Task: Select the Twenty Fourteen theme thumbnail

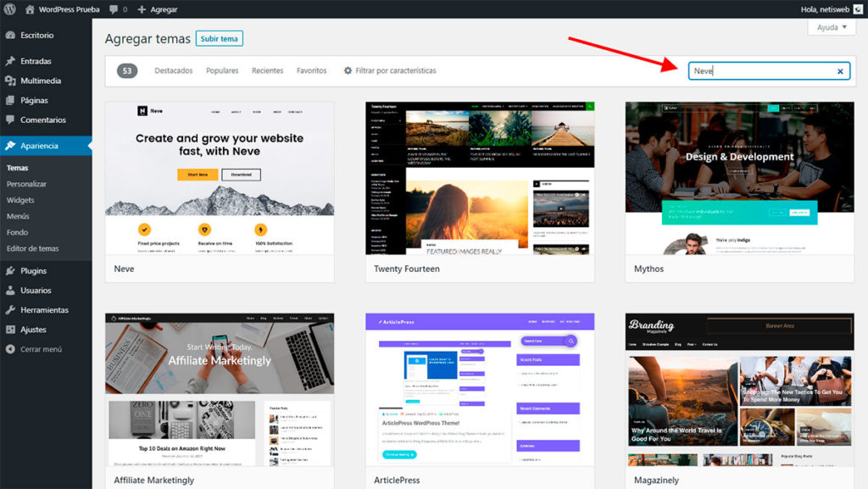Action: (x=480, y=178)
